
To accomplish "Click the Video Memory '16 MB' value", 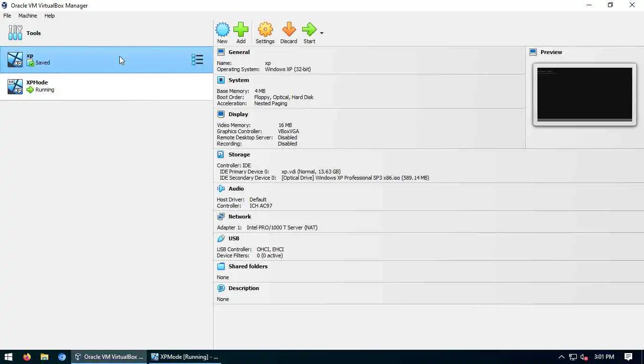I will click(285, 125).
